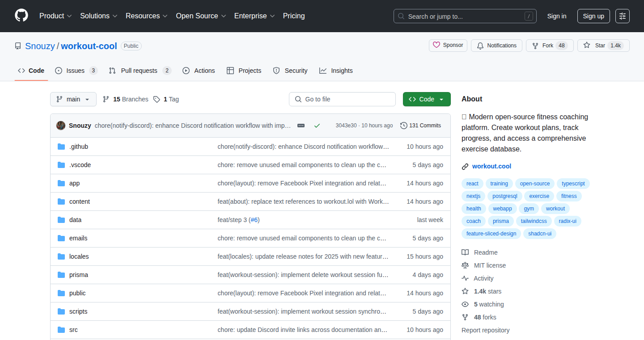Open commit hash 3043e30

pos(346,126)
